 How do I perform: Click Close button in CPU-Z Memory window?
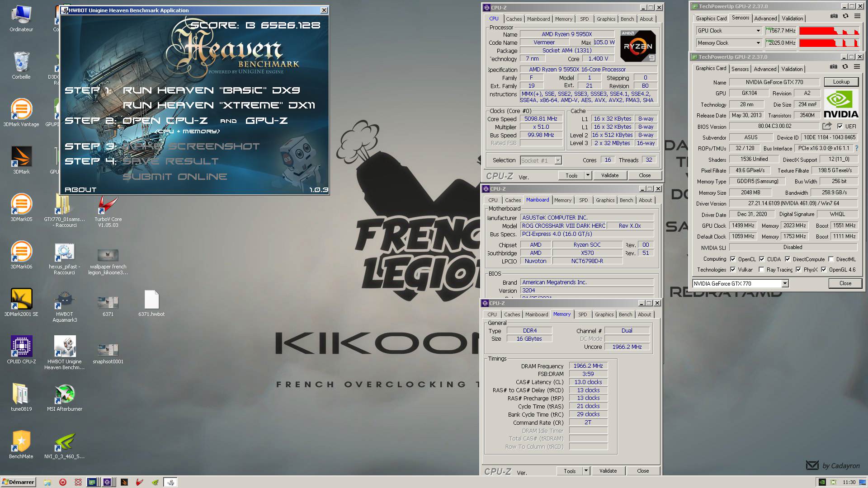coord(643,471)
